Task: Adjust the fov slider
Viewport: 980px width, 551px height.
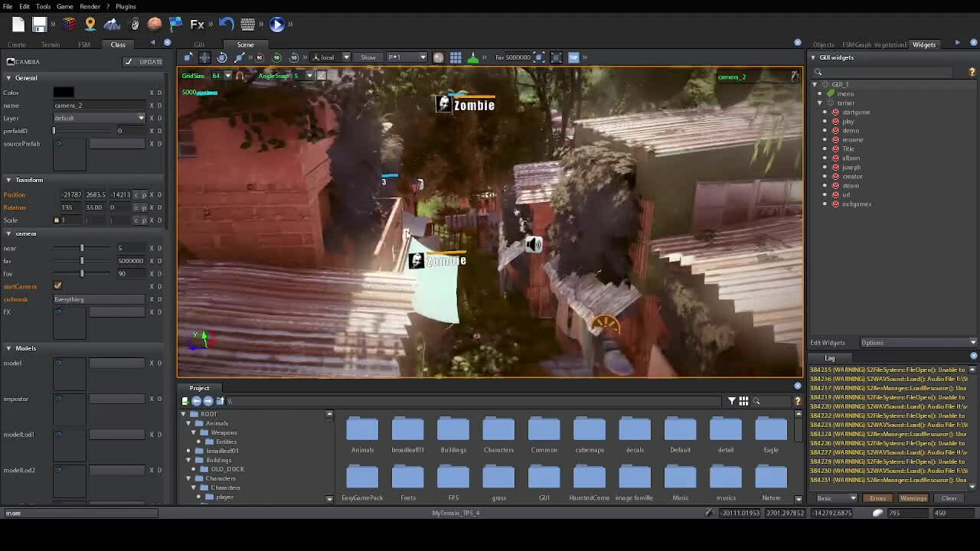Action: (82, 273)
